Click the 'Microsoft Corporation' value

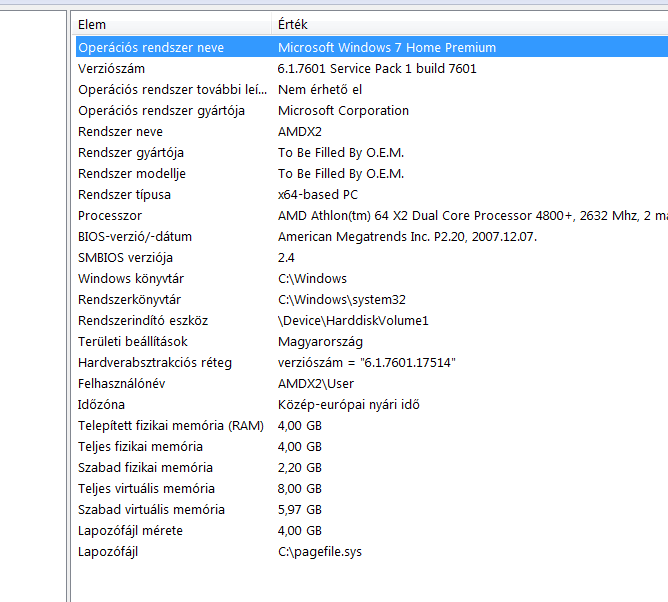coord(343,110)
